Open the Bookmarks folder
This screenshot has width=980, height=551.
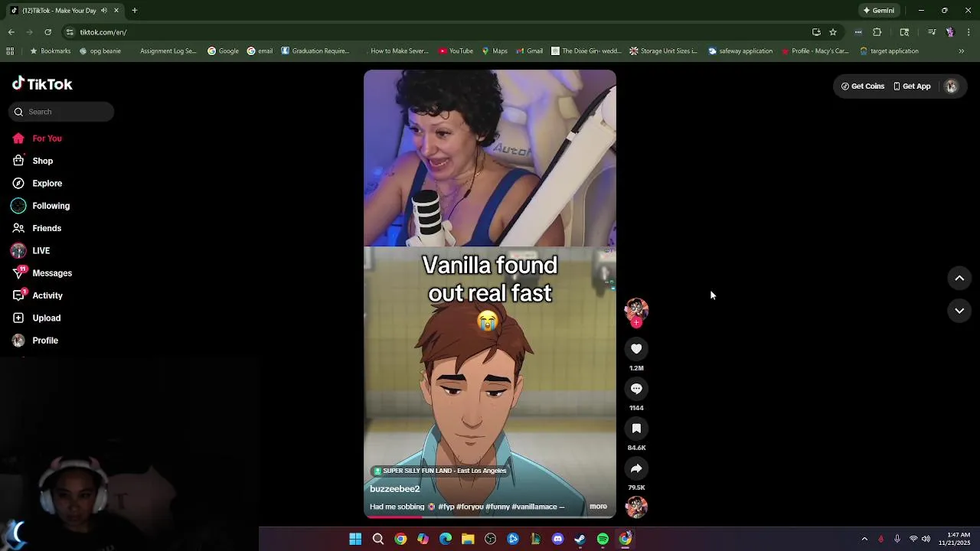pyautogui.click(x=50, y=51)
